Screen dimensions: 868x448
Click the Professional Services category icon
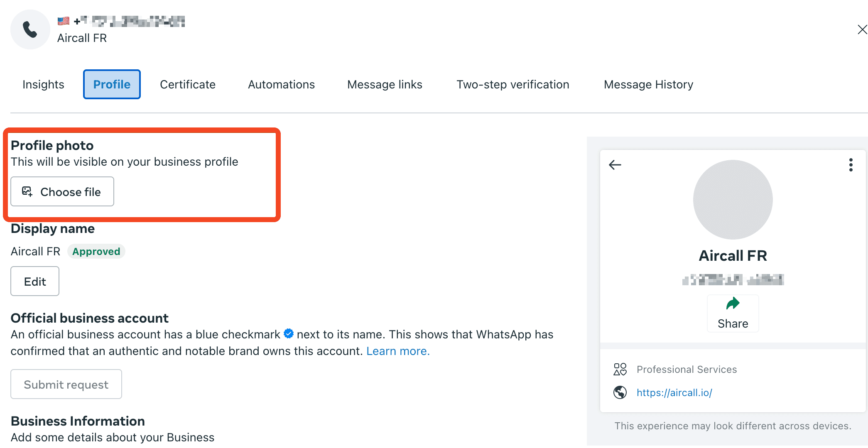(620, 369)
